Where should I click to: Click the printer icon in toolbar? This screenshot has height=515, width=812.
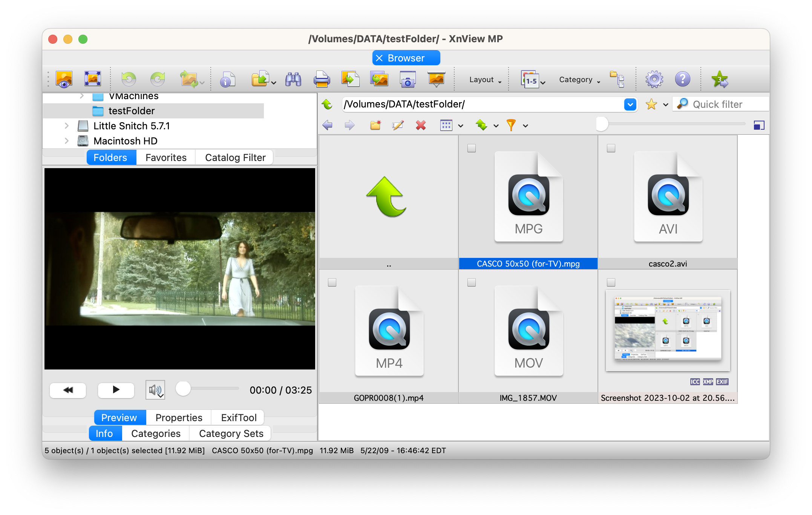click(322, 80)
